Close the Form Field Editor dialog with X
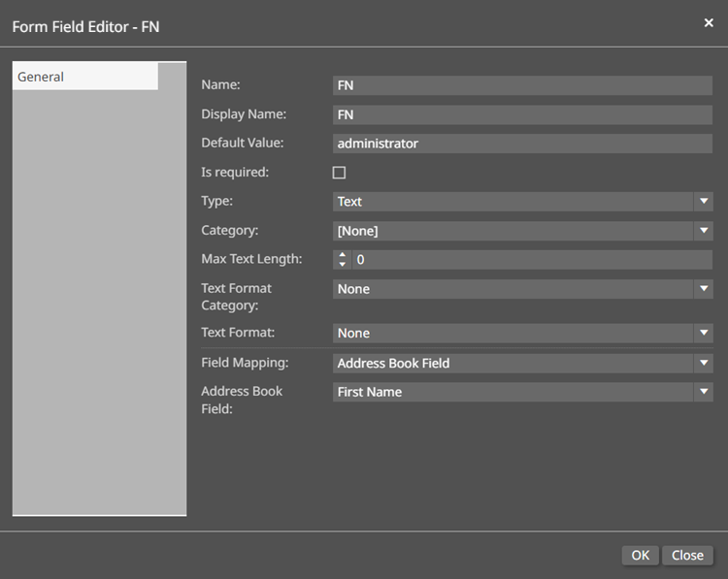 (708, 22)
